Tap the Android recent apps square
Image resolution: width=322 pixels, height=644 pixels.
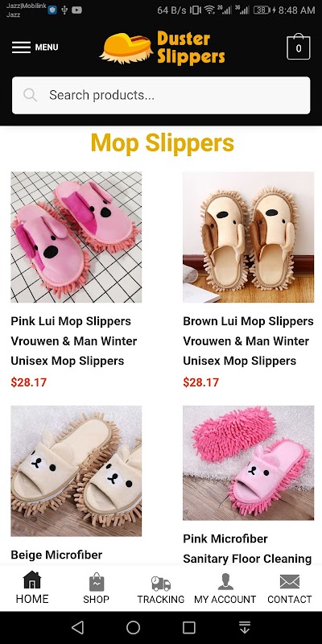pyautogui.click(x=189, y=627)
